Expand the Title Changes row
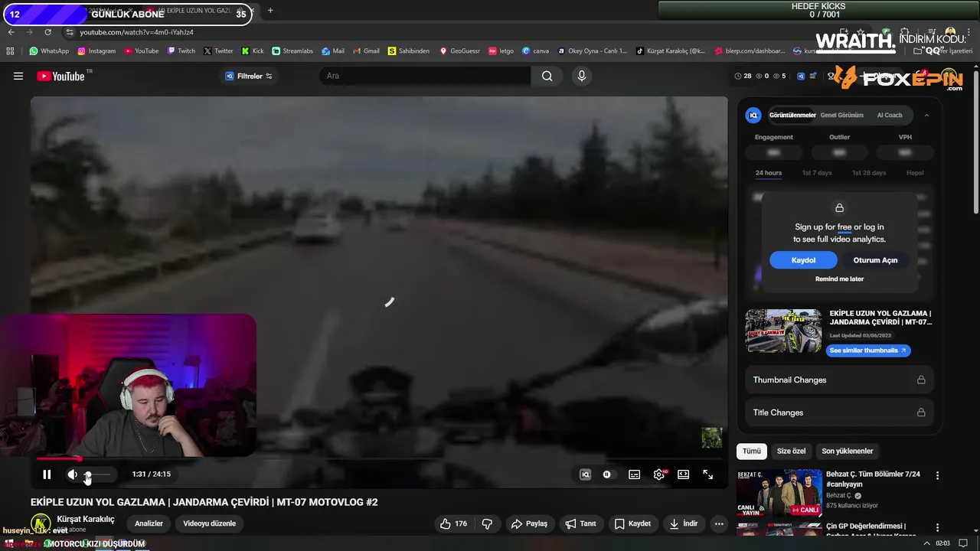This screenshot has width=980, height=551. click(839, 412)
